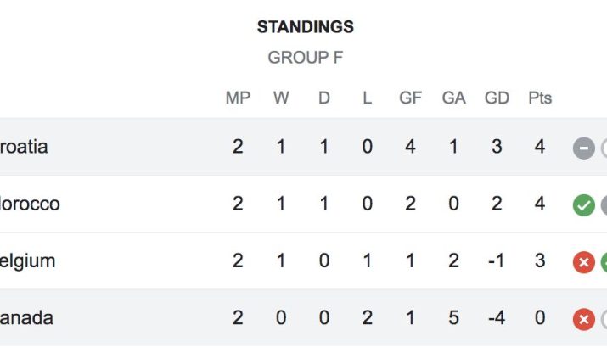Open the Belgium team entry

pyautogui.click(x=27, y=261)
